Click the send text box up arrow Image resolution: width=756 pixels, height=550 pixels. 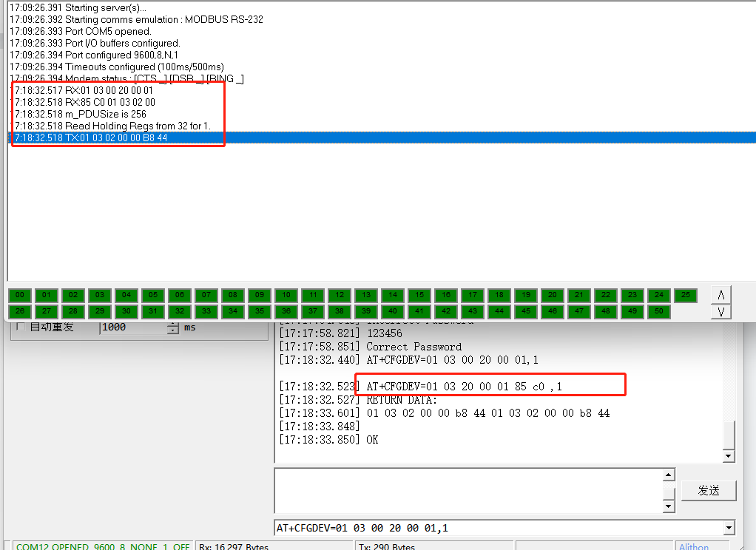[x=668, y=475]
